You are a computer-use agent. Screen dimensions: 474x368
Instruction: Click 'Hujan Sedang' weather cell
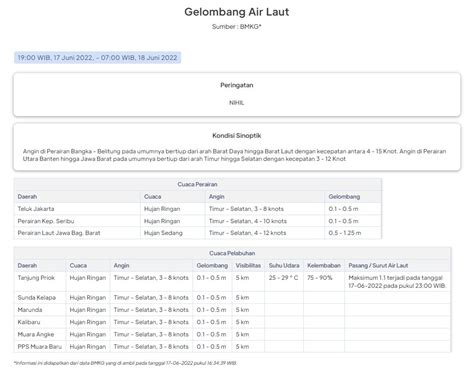coord(163,233)
